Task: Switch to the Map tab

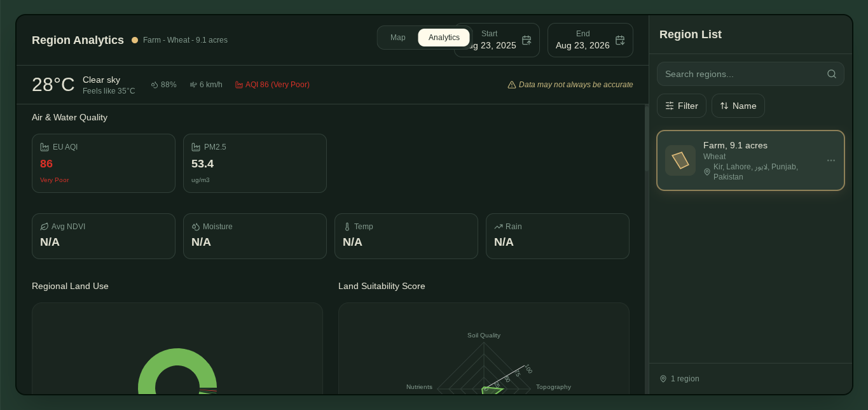Action: click(x=398, y=38)
